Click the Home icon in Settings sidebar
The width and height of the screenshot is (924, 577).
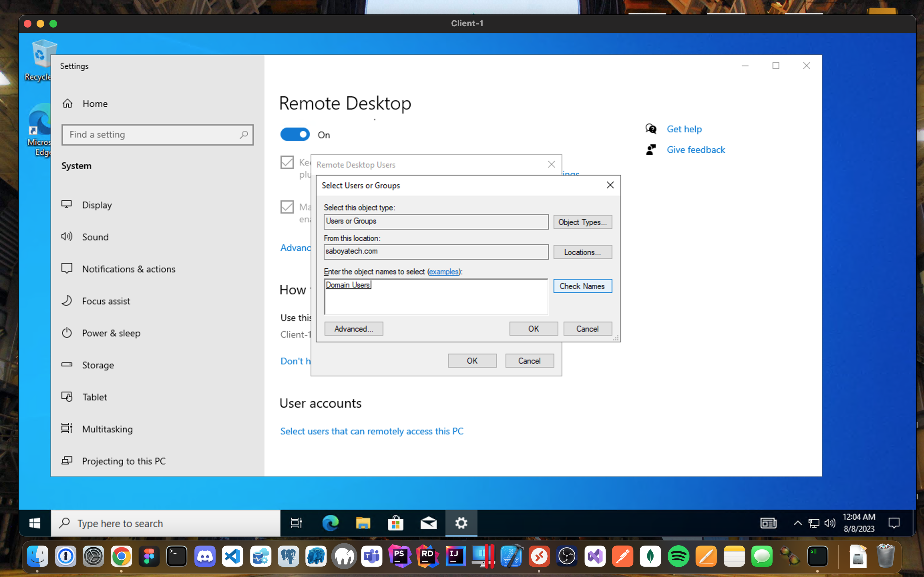68,104
